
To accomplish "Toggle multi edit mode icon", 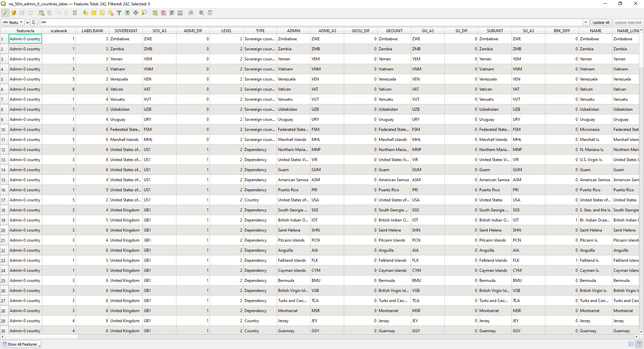I will [x=14, y=13].
